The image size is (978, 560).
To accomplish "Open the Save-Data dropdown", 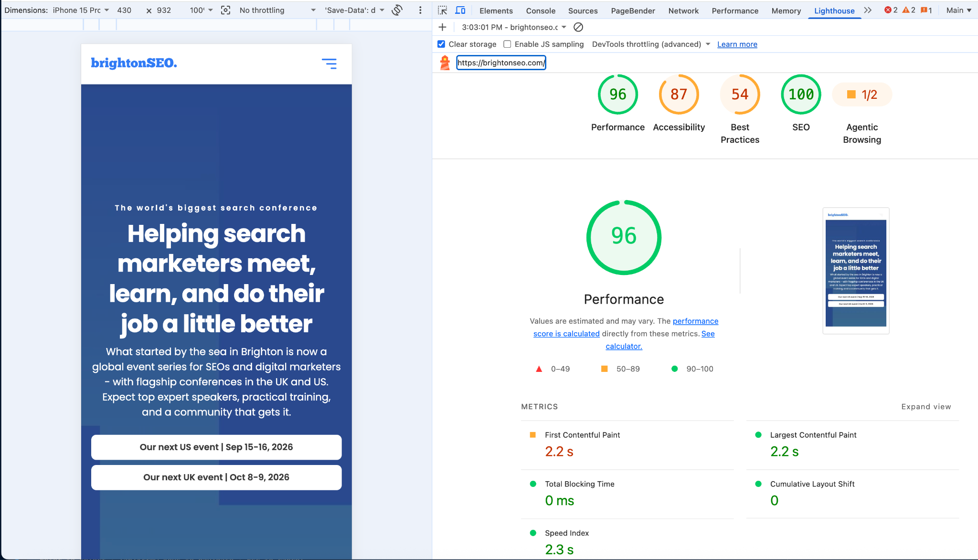I will [354, 10].
